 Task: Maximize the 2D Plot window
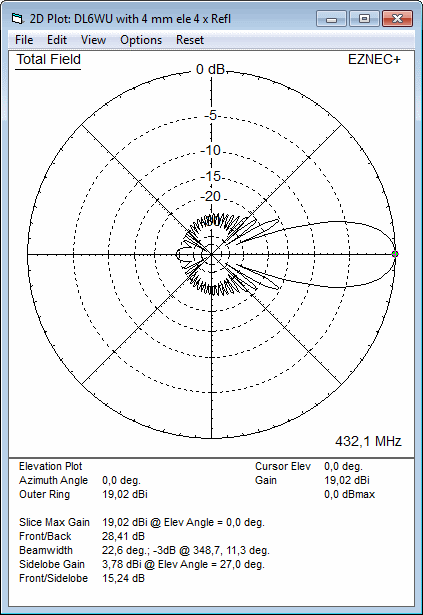coord(364,18)
